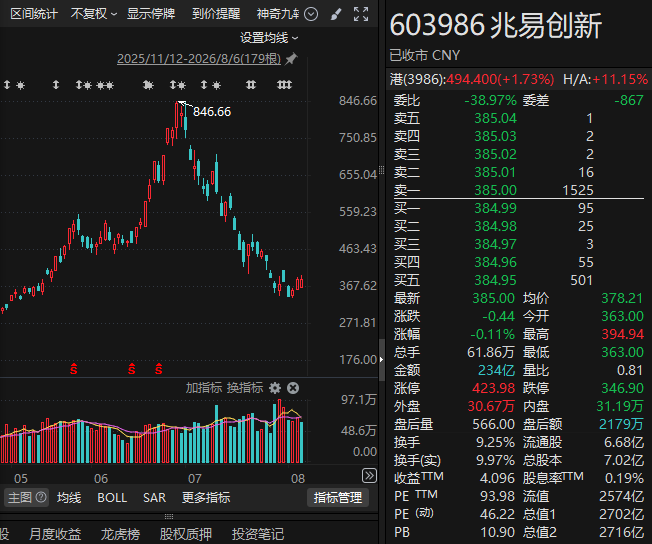This screenshot has width=652, height=544.
Task: Click the 委比 value -38.97%
Action: click(490, 100)
